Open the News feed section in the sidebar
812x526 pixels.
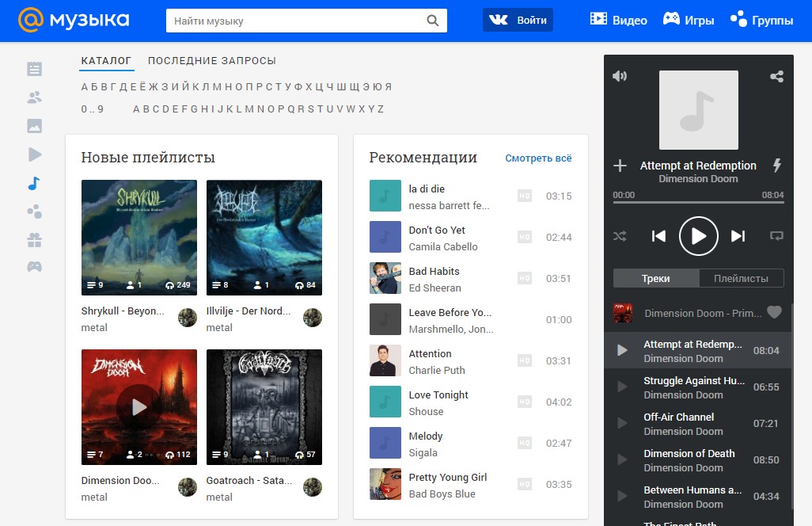34,69
